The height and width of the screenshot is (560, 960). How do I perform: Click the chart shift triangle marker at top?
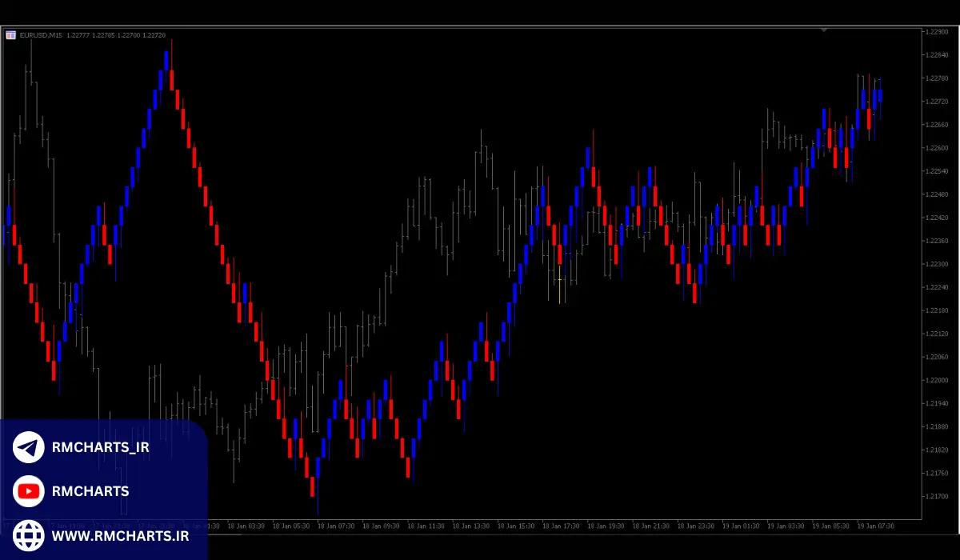point(823,30)
